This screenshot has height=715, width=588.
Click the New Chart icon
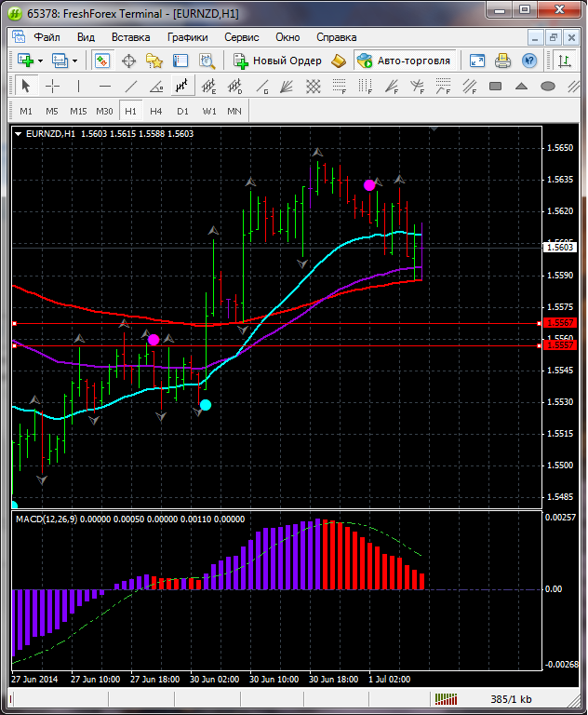click(25, 61)
